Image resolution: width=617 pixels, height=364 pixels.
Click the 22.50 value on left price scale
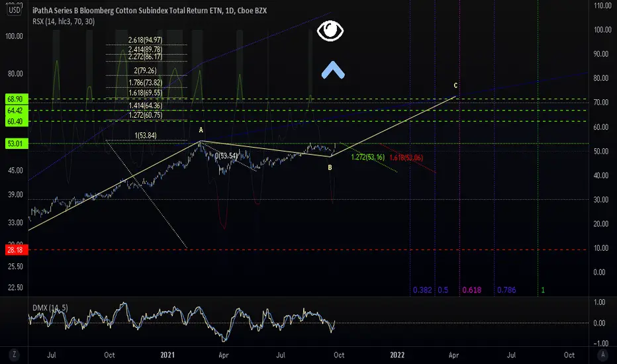15,288
